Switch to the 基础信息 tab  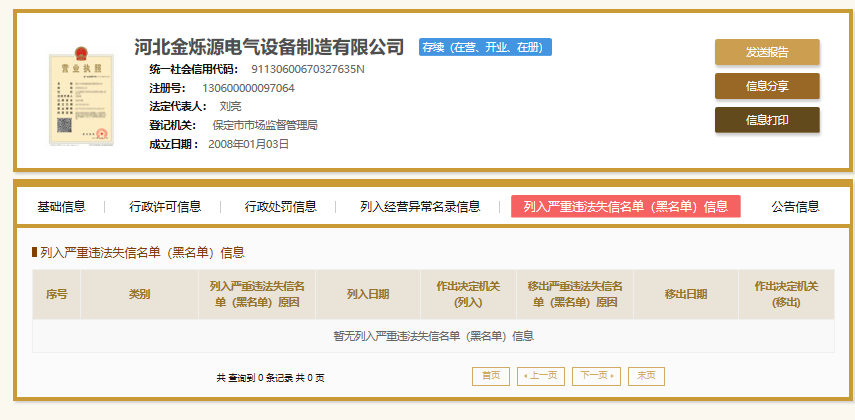pyautogui.click(x=61, y=207)
